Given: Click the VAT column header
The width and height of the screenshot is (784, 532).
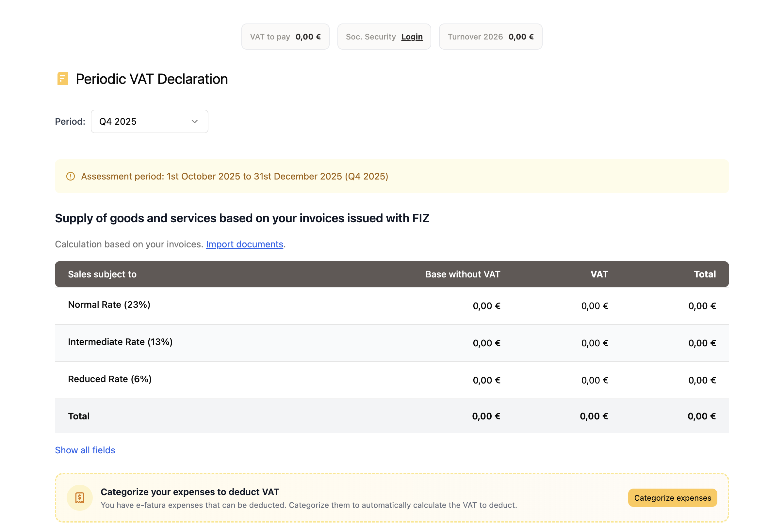Looking at the screenshot, I should pyautogui.click(x=599, y=274).
